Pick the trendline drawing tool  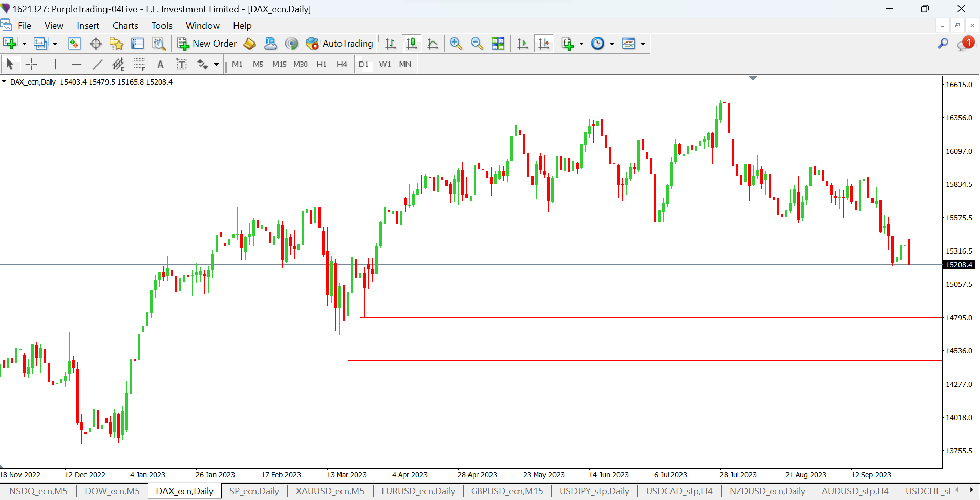97,64
